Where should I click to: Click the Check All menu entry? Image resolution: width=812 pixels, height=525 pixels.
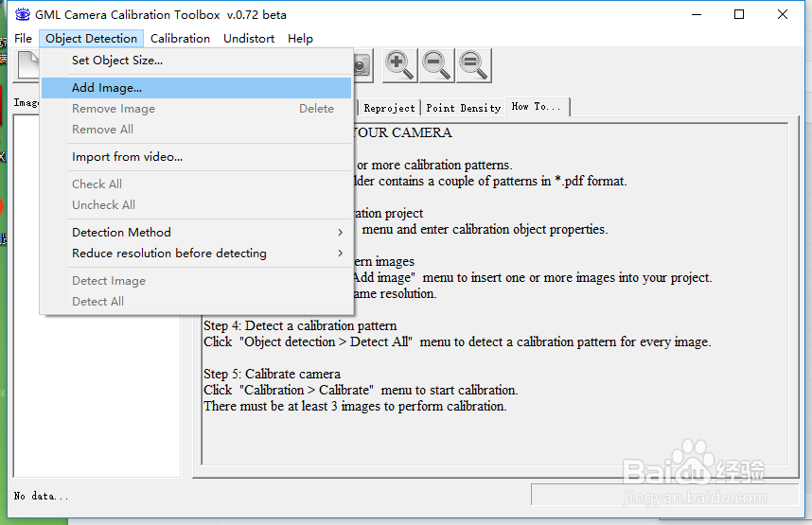click(x=196, y=184)
